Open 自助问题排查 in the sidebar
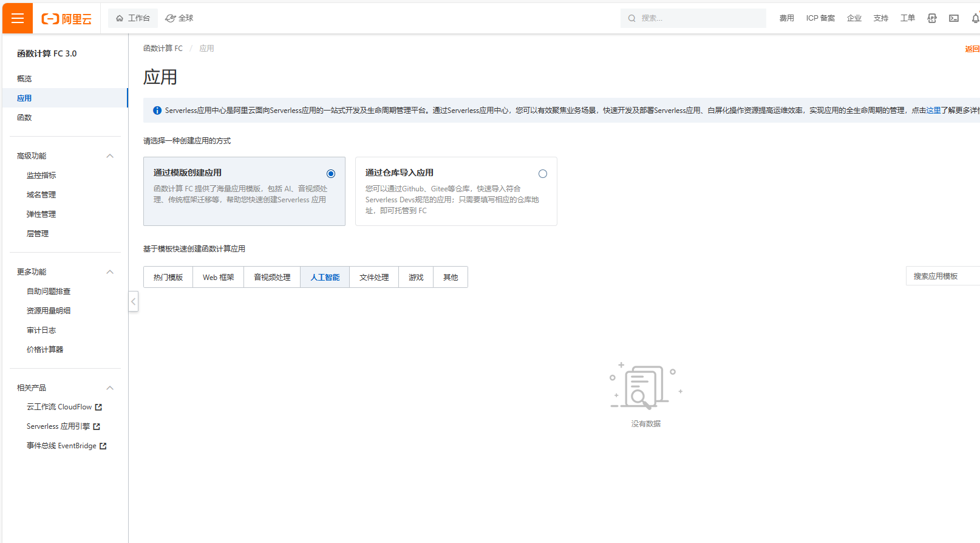This screenshot has width=980, height=543. pyautogui.click(x=49, y=292)
